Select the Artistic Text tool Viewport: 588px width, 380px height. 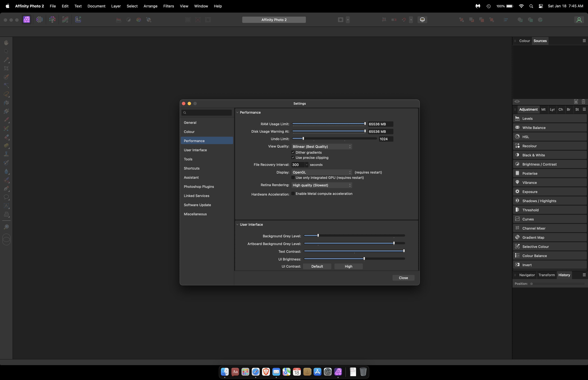coord(6,206)
